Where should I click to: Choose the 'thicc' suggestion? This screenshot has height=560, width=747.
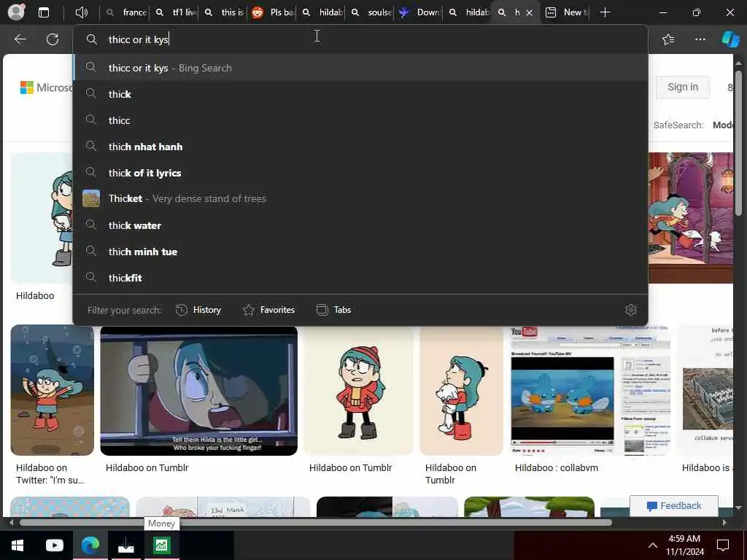[360, 120]
